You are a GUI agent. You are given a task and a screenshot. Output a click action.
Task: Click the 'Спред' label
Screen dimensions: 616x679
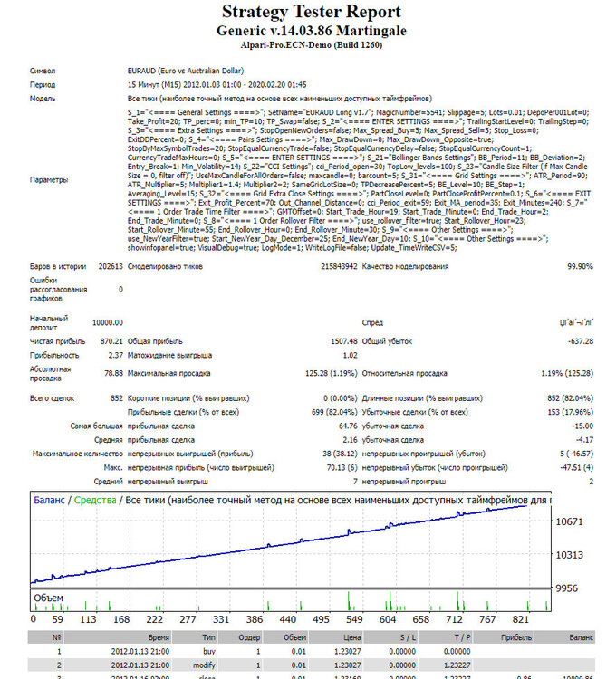(372, 322)
